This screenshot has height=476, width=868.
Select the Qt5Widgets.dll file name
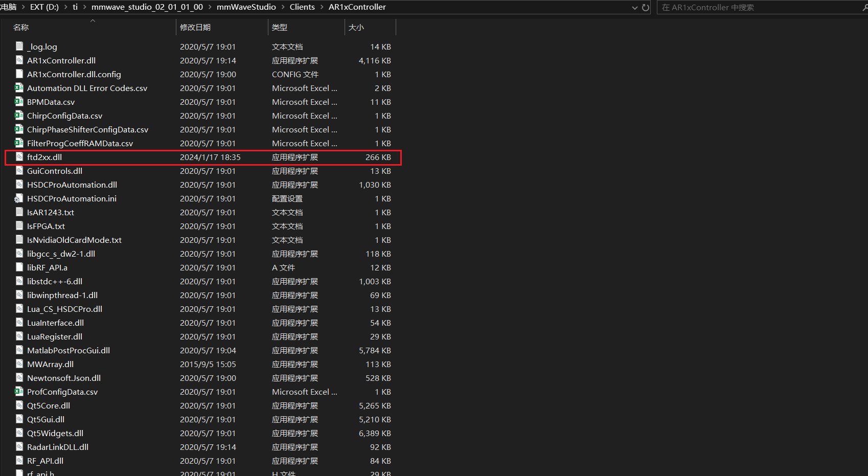click(55, 433)
